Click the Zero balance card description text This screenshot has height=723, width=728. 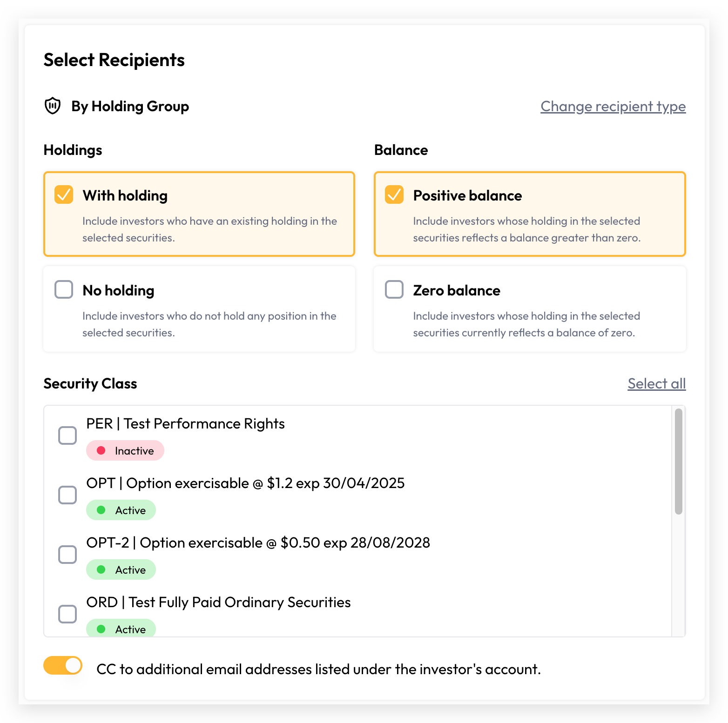click(x=526, y=324)
